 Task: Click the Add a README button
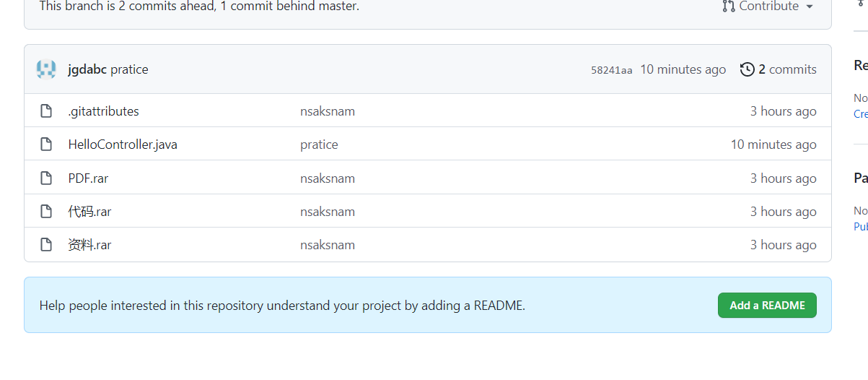click(x=767, y=306)
